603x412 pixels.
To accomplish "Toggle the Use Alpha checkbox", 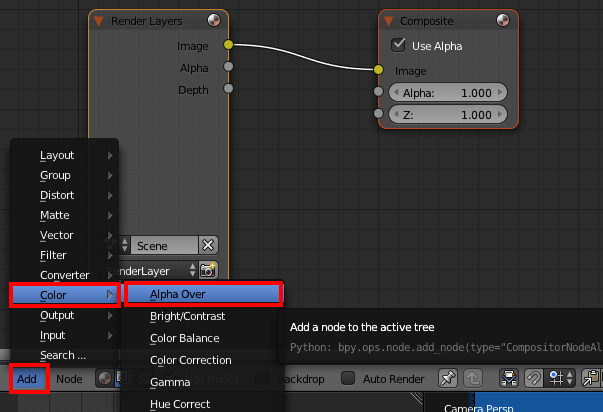I will (x=398, y=45).
